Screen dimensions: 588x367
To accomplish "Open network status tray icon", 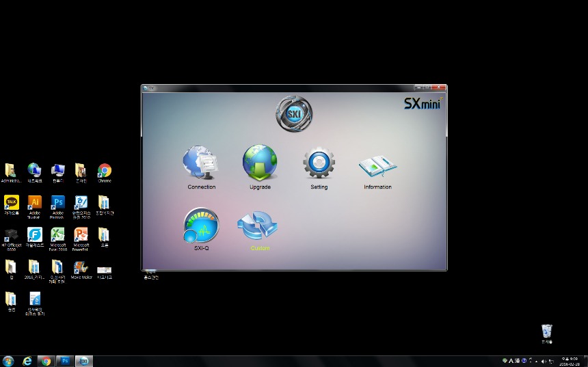I will [551, 362].
